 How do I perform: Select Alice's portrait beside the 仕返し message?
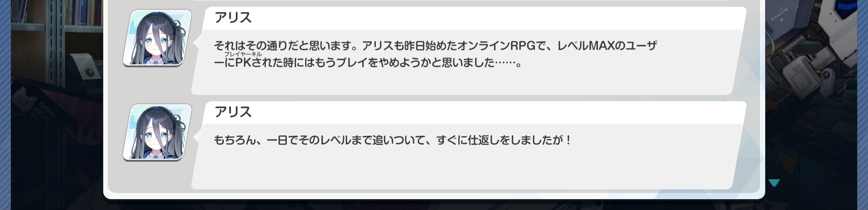157,132
